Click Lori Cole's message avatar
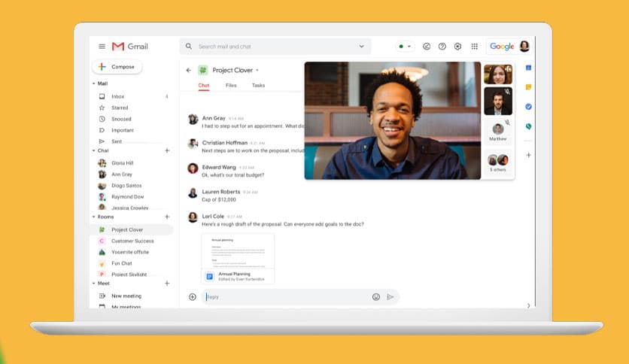 pos(193,217)
